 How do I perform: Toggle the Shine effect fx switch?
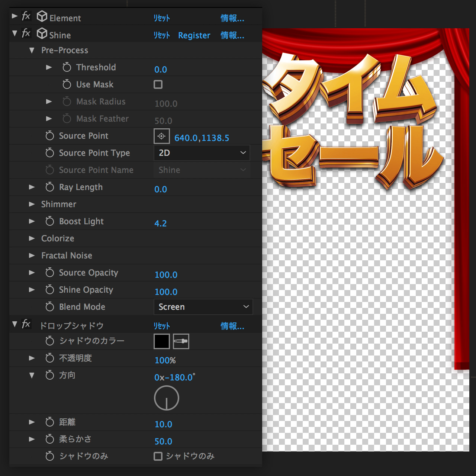(x=26, y=33)
